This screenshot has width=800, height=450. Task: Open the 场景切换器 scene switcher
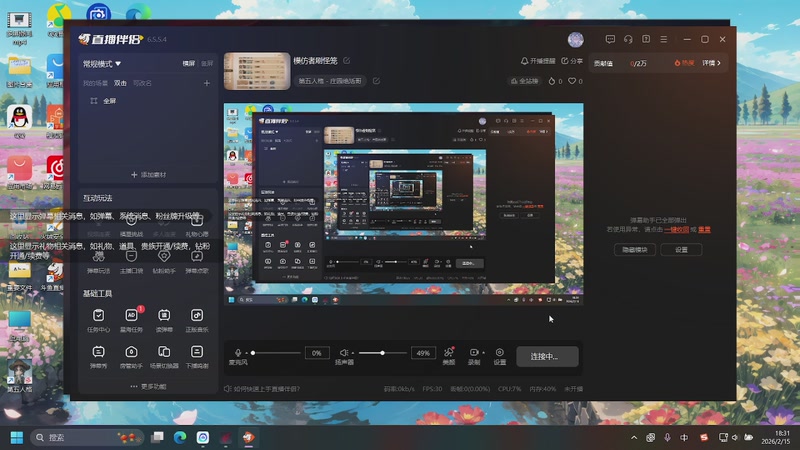(x=164, y=356)
